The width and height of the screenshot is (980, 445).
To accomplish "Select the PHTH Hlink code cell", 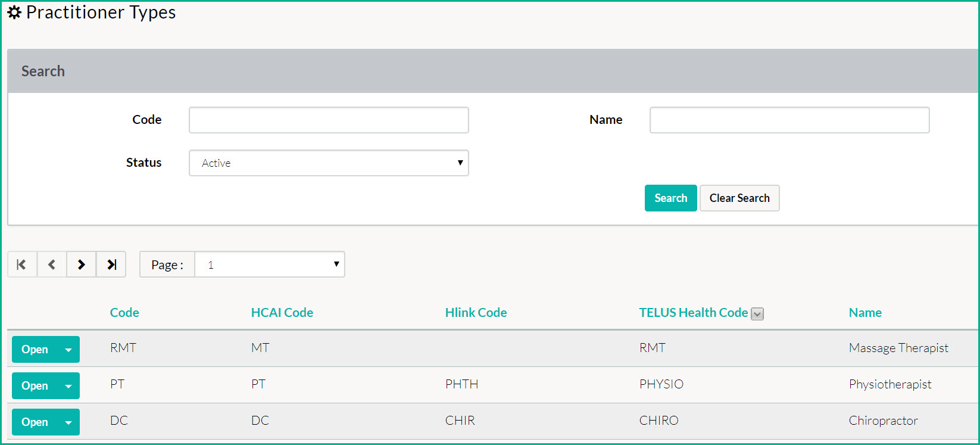I will pyautogui.click(x=462, y=384).
